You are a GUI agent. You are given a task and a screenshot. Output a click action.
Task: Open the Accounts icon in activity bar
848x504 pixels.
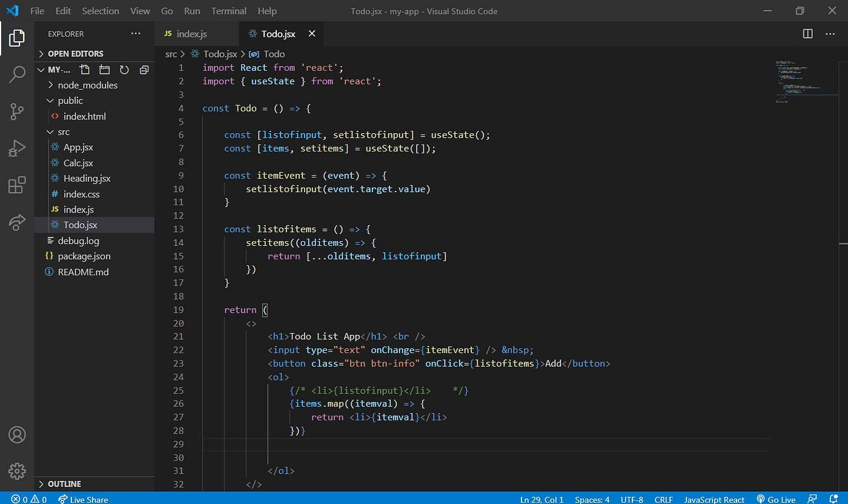pyautogui.click(x=16, y=434)
